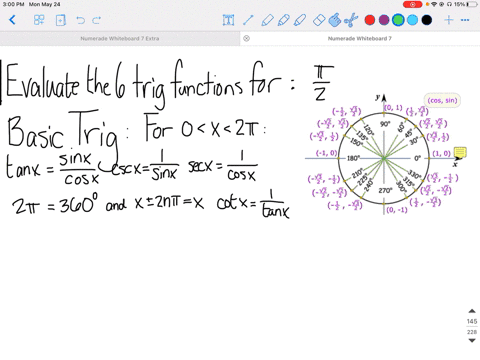Screen dimensions: 480x360
Task: Open the yellow sticky note on the unit circle
Action: 460,152
